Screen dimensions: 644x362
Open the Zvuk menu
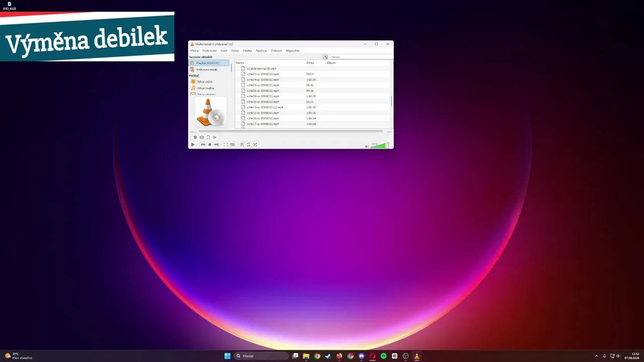click(x=224, y=51)
